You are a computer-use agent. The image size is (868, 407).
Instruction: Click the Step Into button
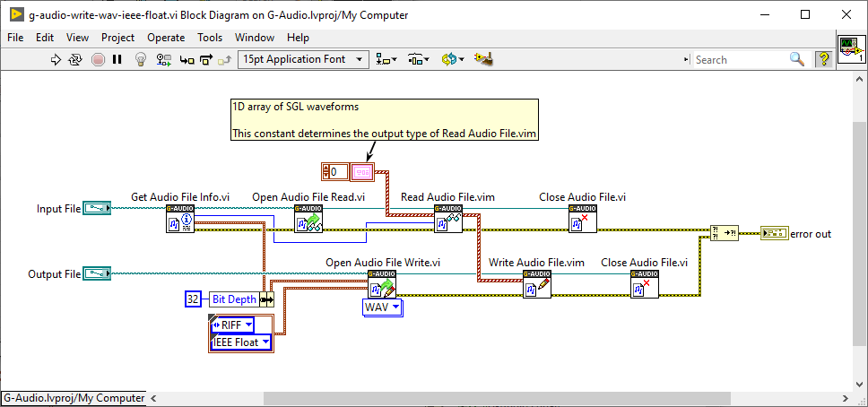tap(187, 59)
